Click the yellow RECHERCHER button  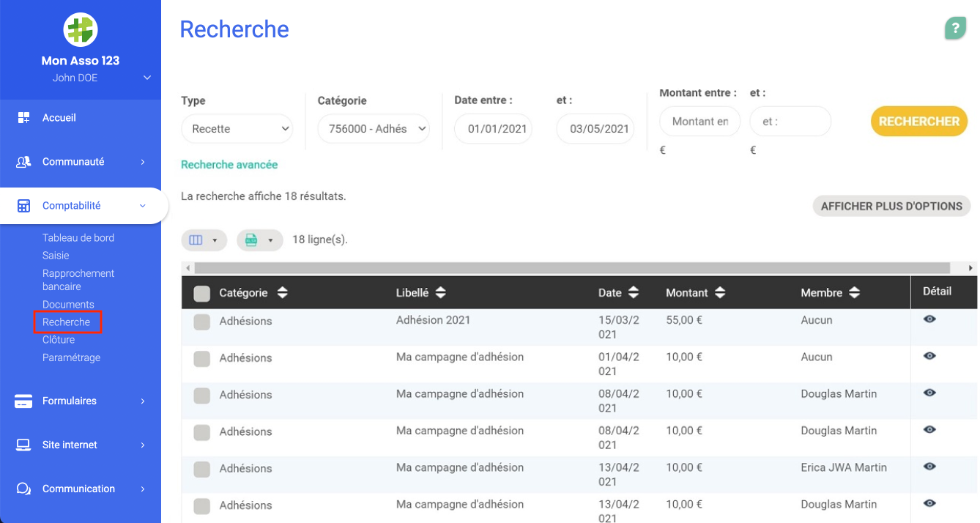(x=919, y=122)
